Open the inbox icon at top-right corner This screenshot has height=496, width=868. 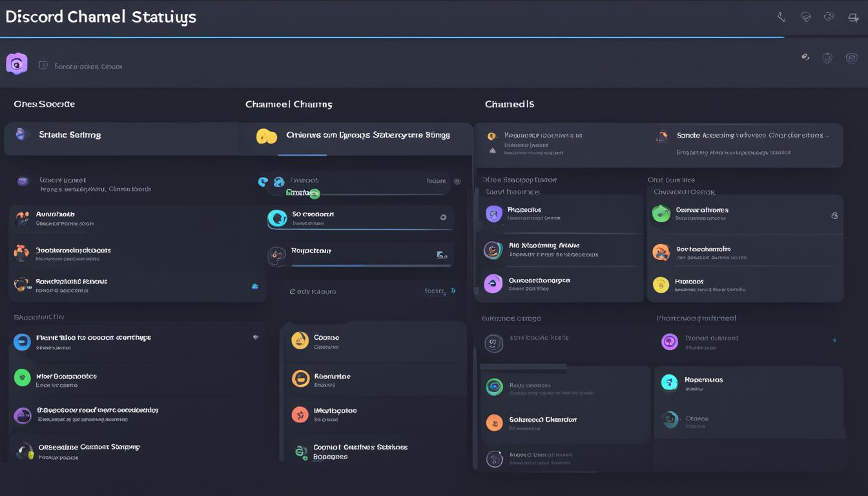point(852,18)
